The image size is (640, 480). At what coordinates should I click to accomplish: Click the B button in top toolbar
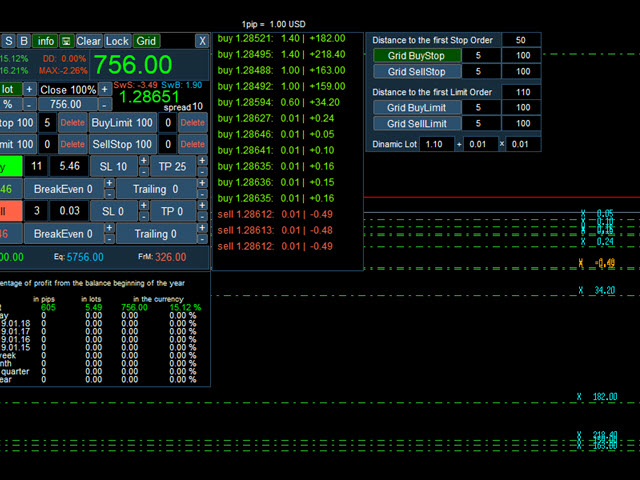[x=24, y=41]
